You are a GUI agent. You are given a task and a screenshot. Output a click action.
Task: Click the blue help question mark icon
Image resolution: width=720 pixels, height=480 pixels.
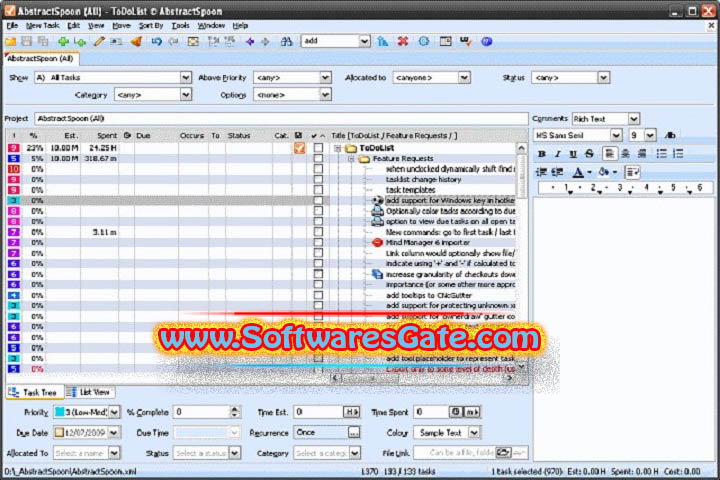(x=487, y=41)
